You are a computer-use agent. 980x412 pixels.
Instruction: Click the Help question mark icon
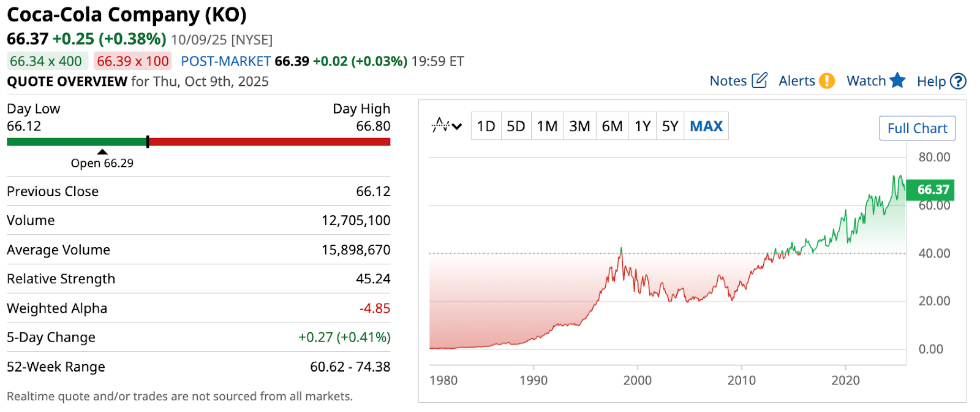(x=959, y=81)
